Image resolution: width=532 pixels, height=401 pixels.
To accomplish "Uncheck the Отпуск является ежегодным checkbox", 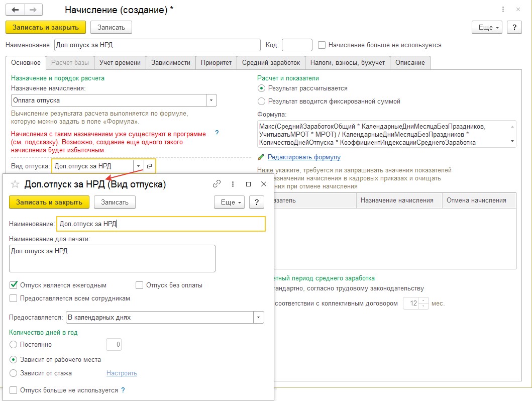I will coord(14,285).
